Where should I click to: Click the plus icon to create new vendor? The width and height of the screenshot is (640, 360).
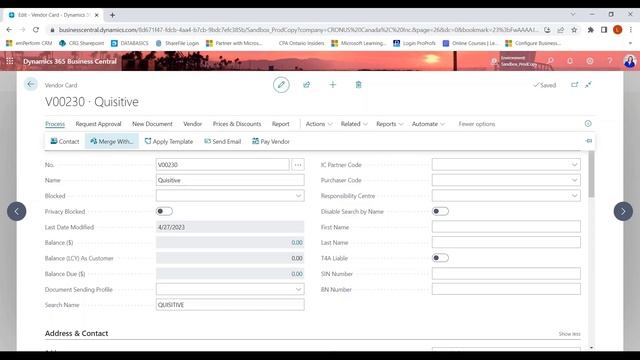pos(333,85)
